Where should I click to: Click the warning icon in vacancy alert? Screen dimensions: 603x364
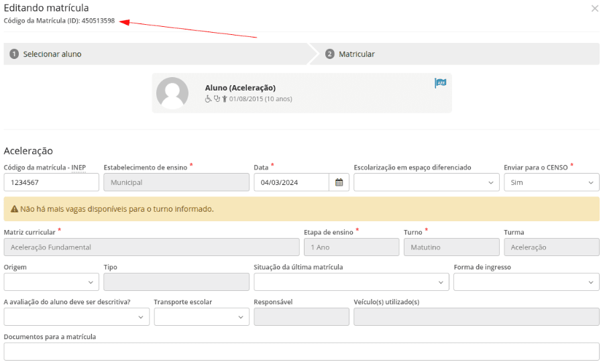click(x=13, y=209)
